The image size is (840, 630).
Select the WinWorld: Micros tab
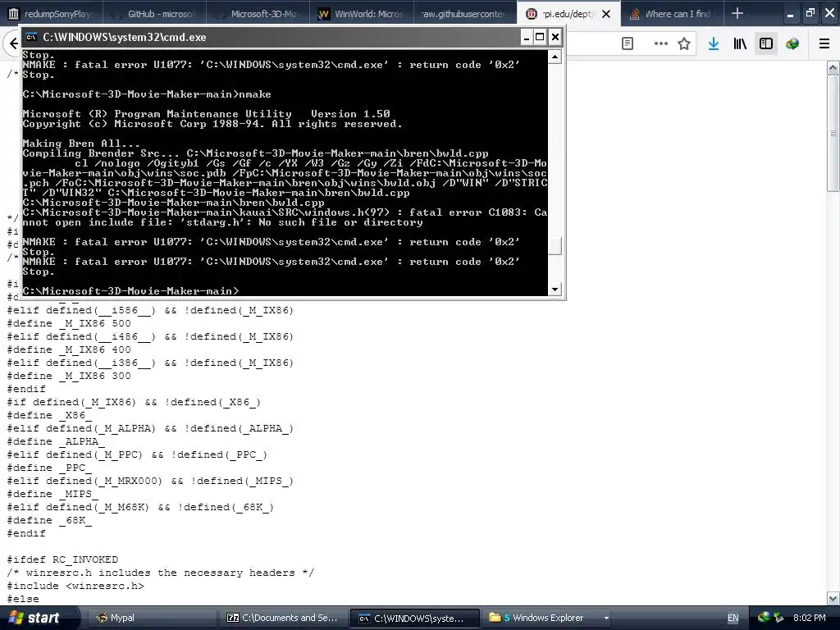point(362,13)
